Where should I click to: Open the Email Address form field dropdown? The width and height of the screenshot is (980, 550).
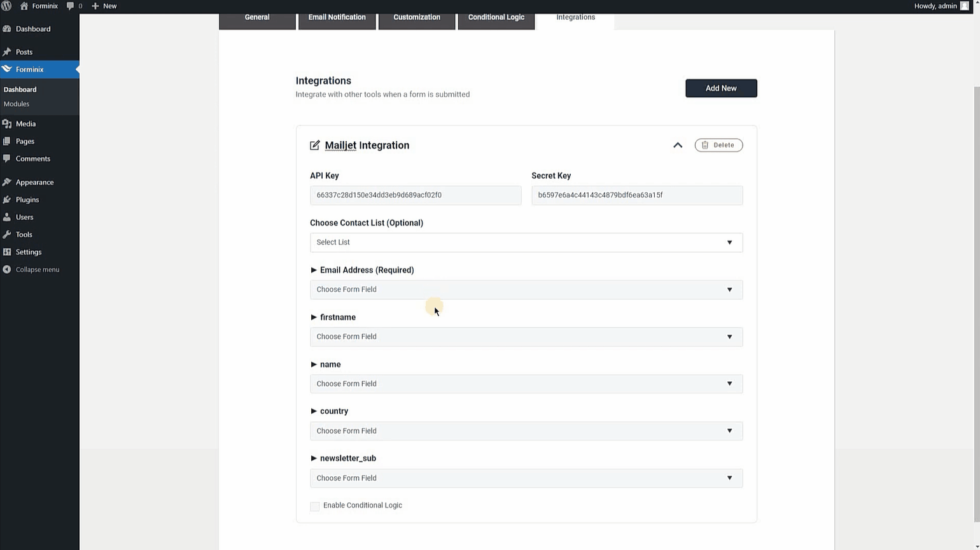(x=526, y=290)
